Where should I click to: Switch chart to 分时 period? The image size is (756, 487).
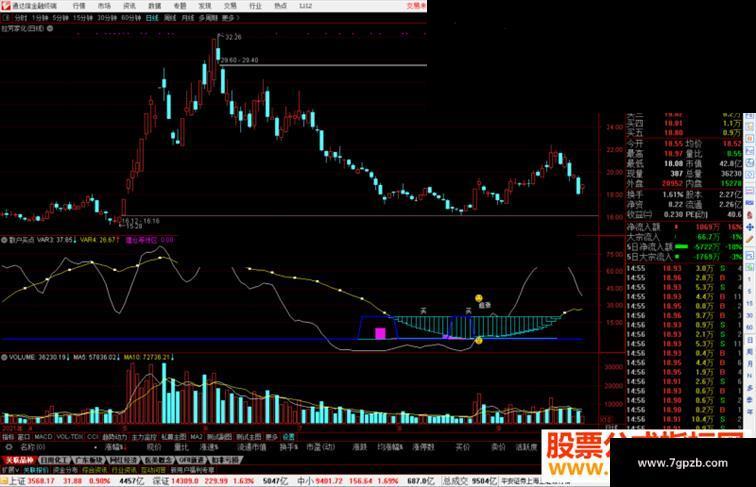(x=21, y=18)
